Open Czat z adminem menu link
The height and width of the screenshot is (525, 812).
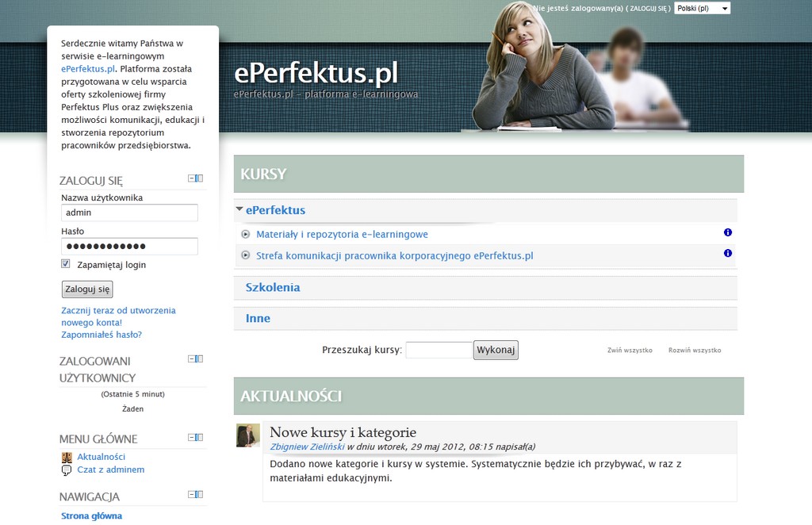click(111, 469)
